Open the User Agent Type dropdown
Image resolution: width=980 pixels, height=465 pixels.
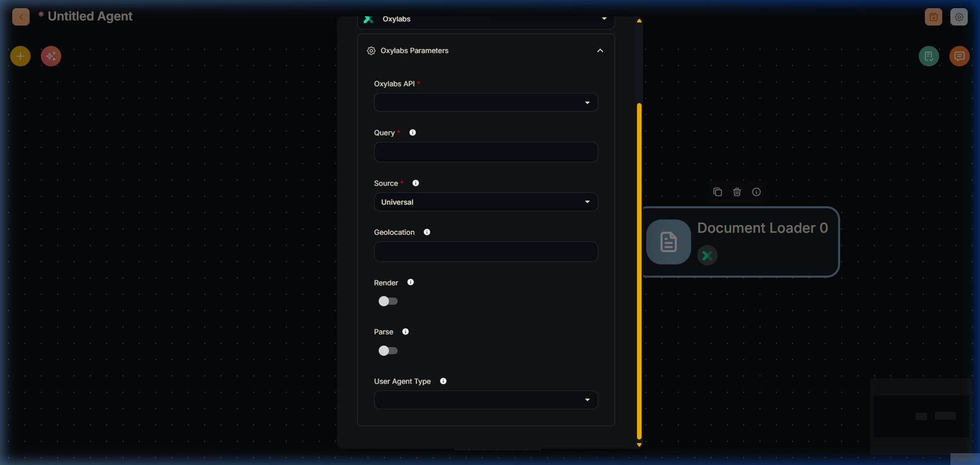click(x=486, y=400)
